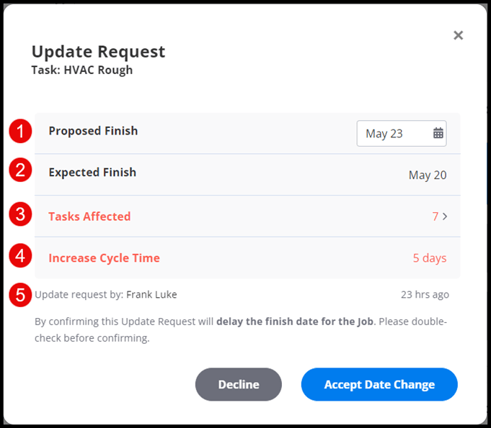
Task: Open the calendar icon in Proposed Finish
Action: pos(438,133)
